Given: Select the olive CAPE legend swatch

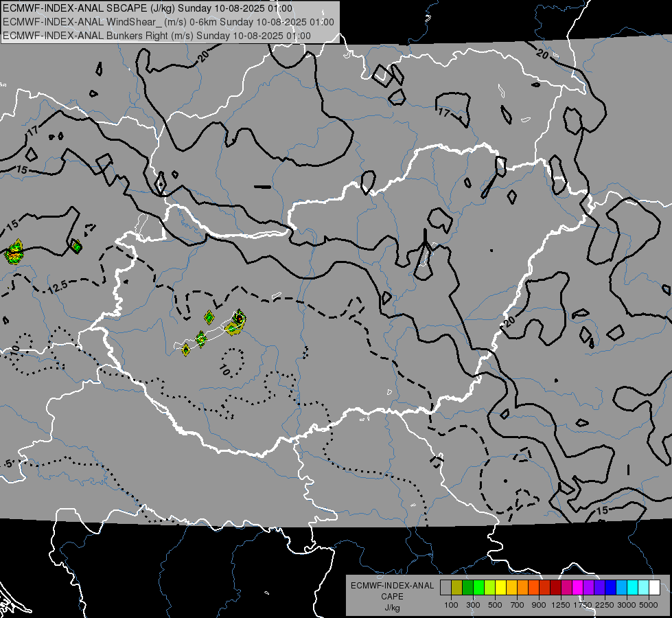Looking at the screenshot, I should coord(457,587).
